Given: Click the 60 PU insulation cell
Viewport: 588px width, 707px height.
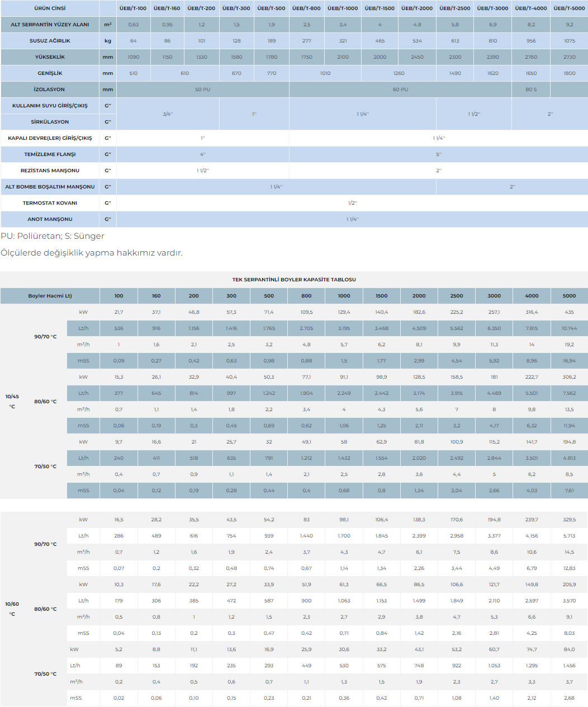Looking at the screenshot, I should coord(400,89).
